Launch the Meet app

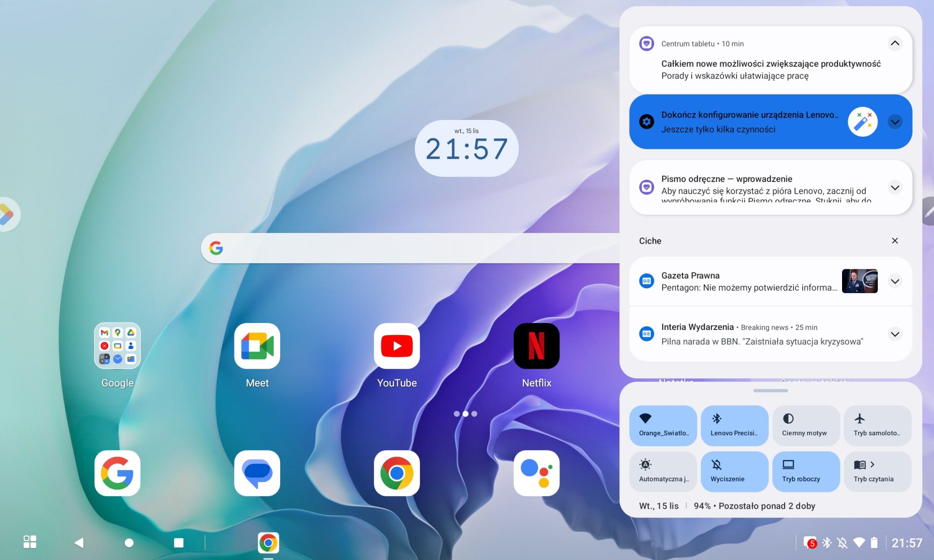tap(257, 346)
